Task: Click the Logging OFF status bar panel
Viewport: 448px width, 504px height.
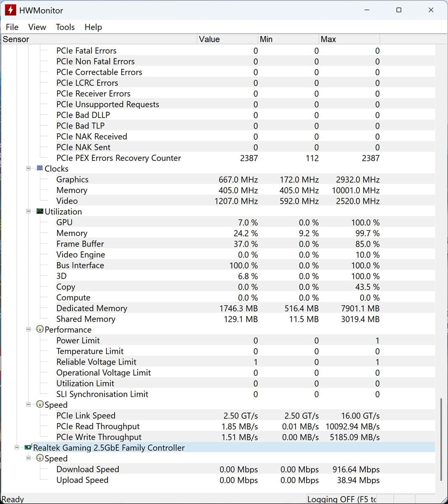Action: [x=341, y=499]
